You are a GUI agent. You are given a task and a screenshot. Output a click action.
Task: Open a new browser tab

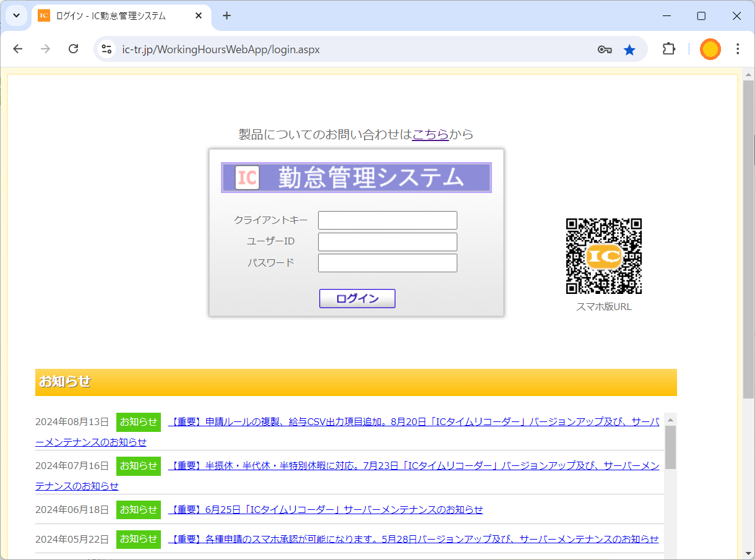tap(226, 16)
